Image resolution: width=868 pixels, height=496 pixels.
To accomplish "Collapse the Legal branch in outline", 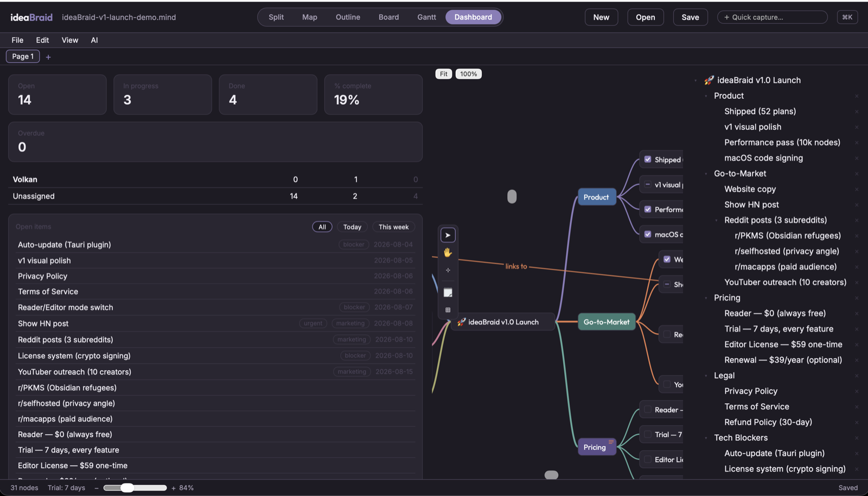I will click(x=706, y=376).
